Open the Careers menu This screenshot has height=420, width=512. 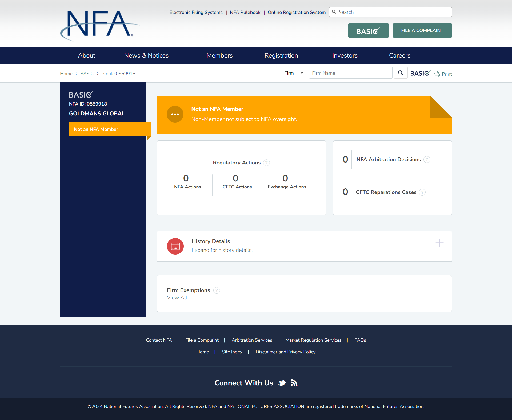pyautogui.click(x=399, y=55)
